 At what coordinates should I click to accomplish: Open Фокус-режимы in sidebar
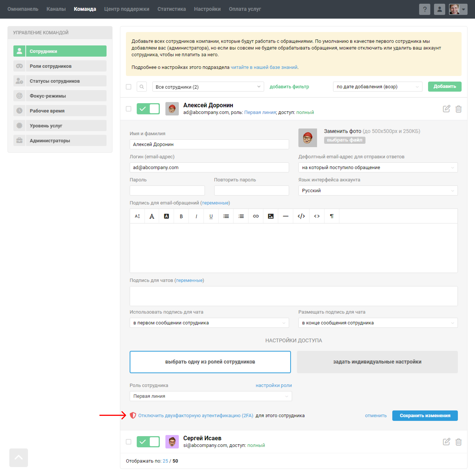click(60, 96)
